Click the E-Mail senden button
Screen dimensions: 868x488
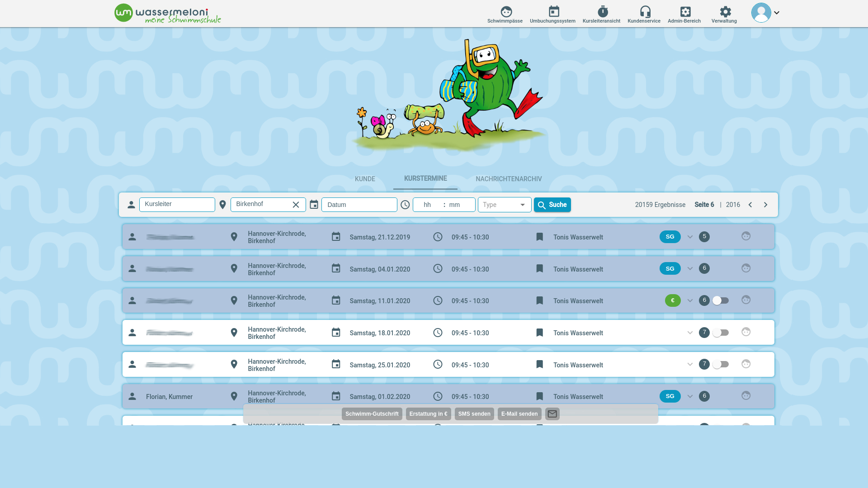[519, 414]
